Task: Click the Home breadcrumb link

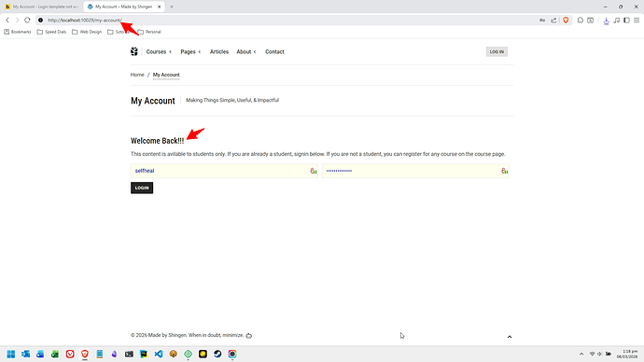Action: pyautogui.click(x=137, y=75)
